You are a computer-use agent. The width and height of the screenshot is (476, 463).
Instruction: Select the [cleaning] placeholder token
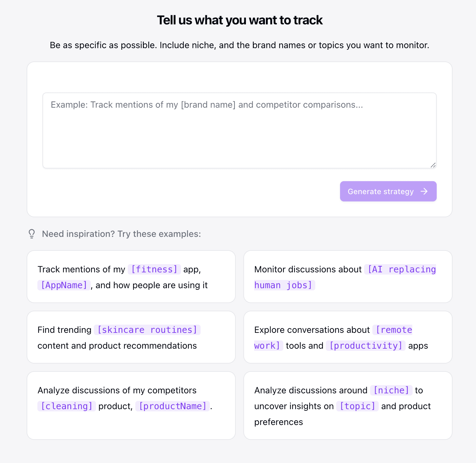(67, 406)
